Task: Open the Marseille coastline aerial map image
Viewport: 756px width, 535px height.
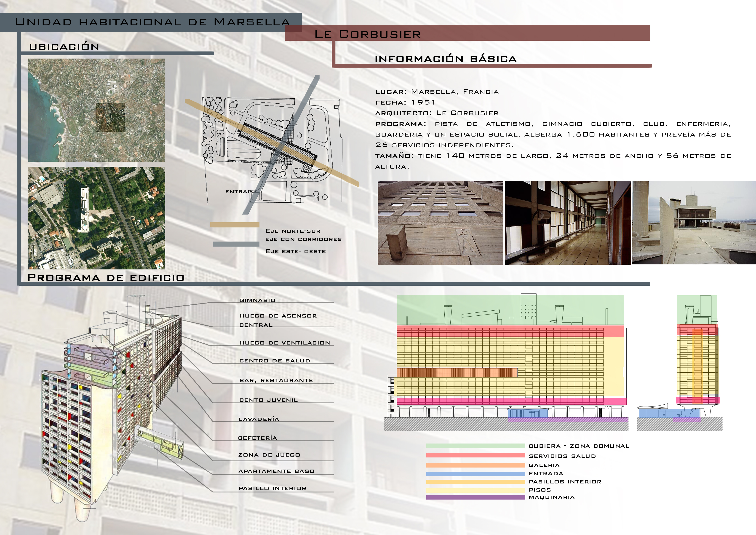Action: tap(96, 110)
